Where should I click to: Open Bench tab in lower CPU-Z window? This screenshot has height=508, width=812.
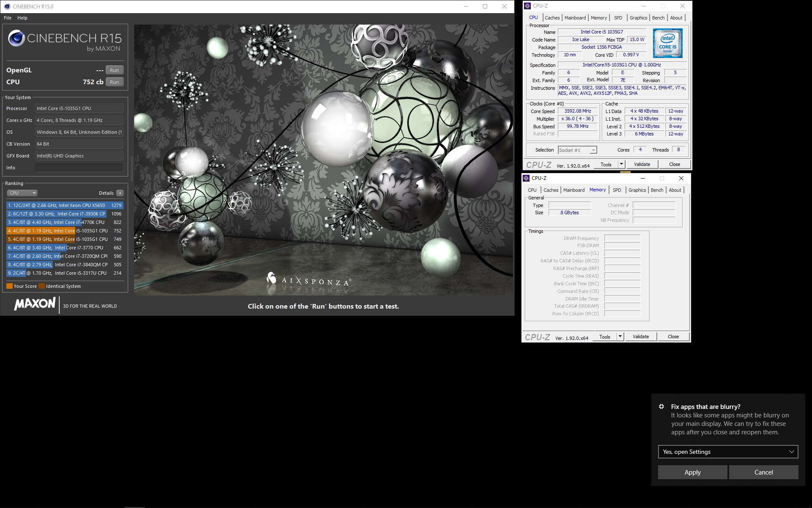pos(657,190)
